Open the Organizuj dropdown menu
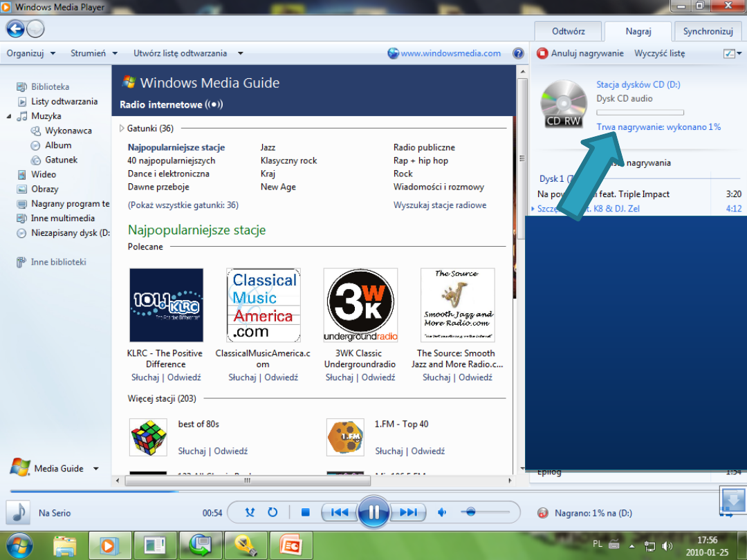The height and width of the screenshot is (560, 747). [x=30, y=53]
